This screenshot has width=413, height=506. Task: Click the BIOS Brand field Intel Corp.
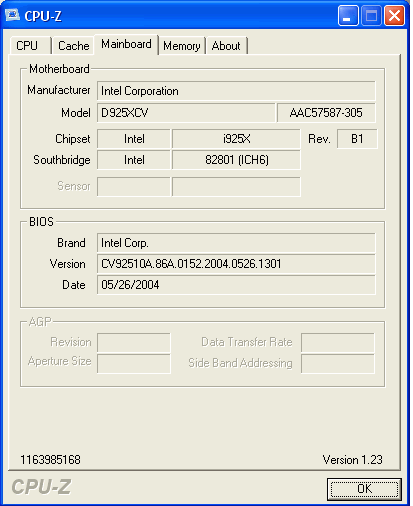click(x=236, y=243)
